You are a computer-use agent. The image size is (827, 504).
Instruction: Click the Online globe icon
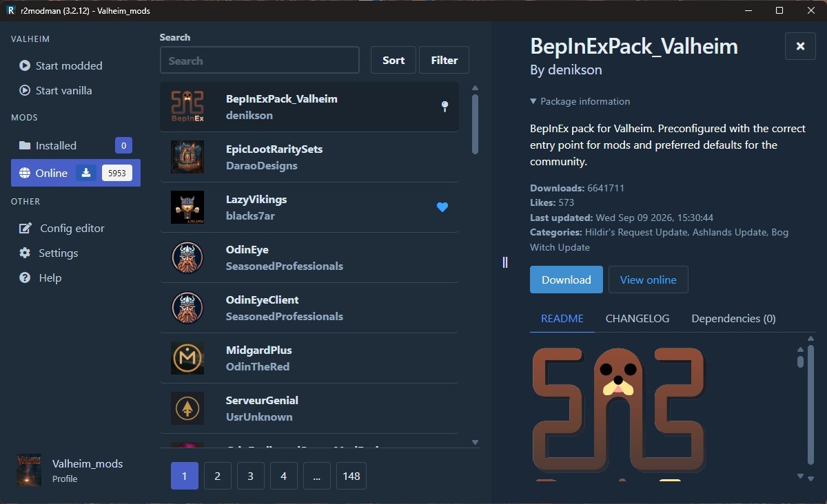[25, 173]
